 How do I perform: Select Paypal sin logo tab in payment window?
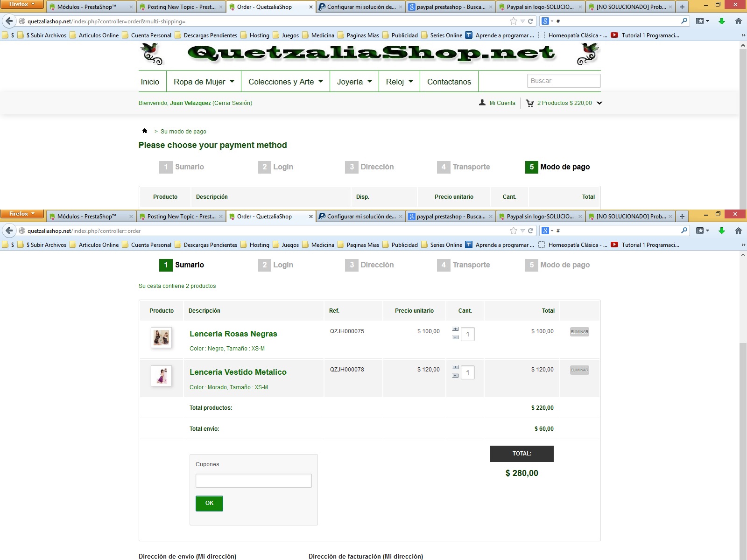coord(540,7)
